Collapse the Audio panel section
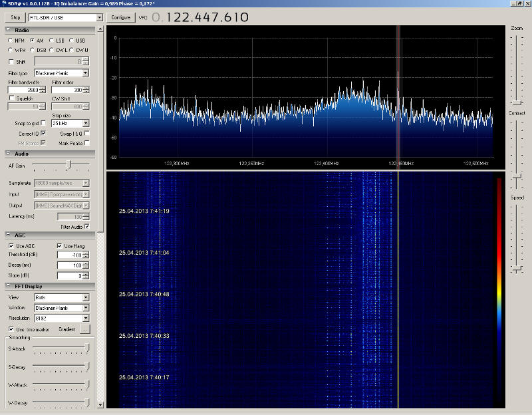Image resolution: width=532 pixels, height=415 pixels. pos(8,154)
